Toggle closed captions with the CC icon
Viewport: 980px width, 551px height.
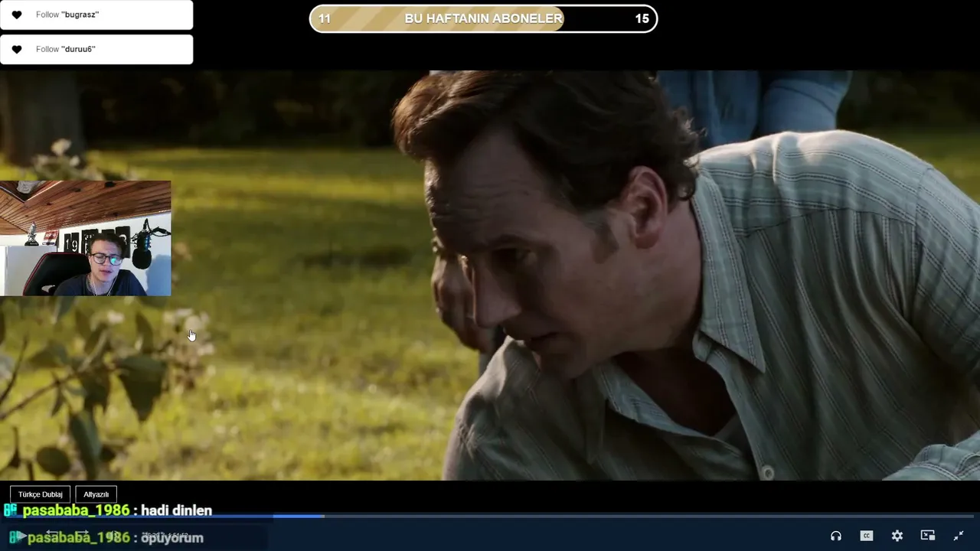867,536
